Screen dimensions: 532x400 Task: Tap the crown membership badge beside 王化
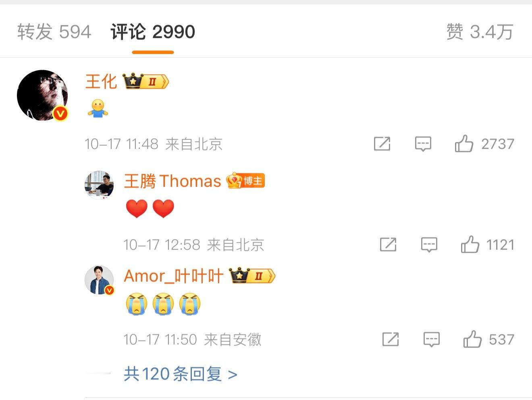[x=145, y=81]
